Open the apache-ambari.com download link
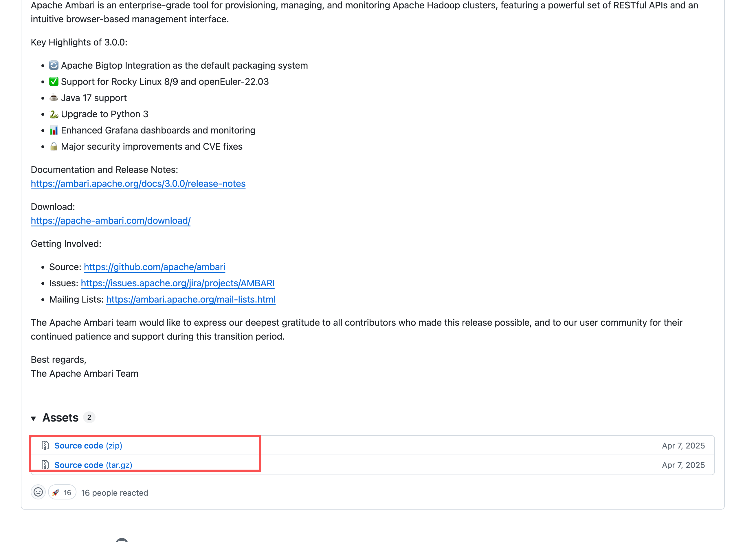 click(111, 221)
